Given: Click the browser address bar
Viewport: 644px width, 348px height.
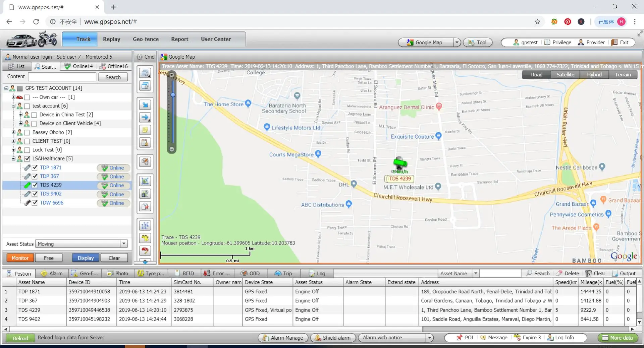Looking at the screenshot, I should pyautogui.click(x=288, y=22).
